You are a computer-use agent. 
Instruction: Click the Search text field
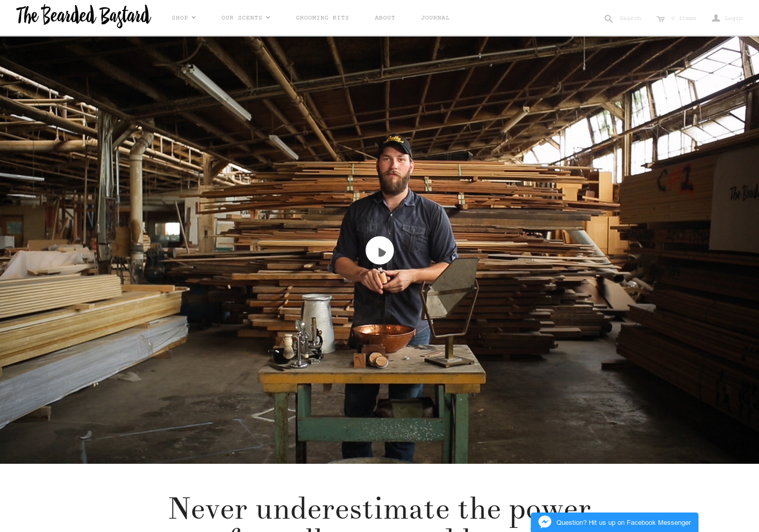(x=630, y=18)
